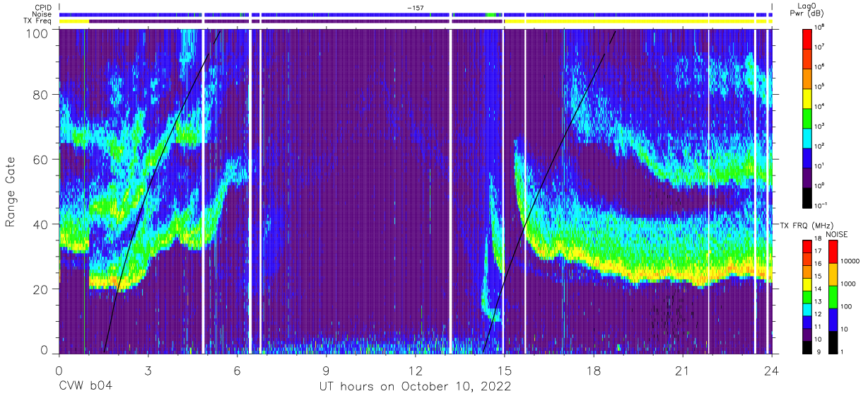Click the CPID value -157
This screenshot has width=868, height=401.
[x=415, y=7]
